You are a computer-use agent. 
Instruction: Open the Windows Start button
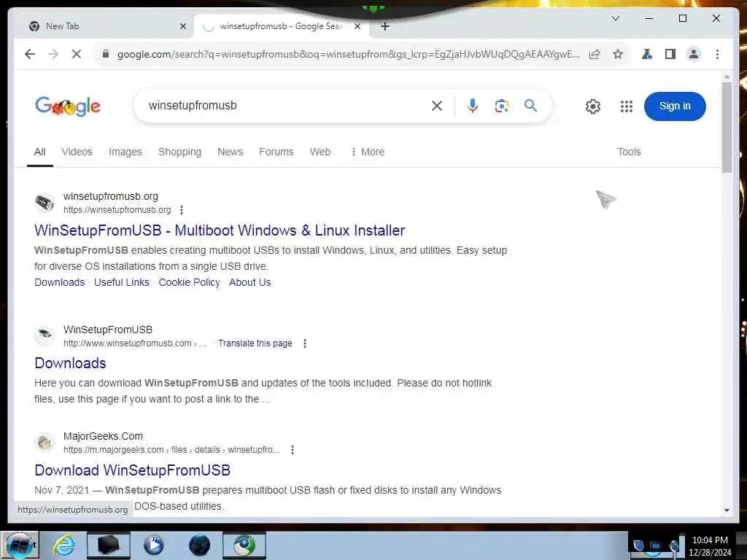[19, 545]
